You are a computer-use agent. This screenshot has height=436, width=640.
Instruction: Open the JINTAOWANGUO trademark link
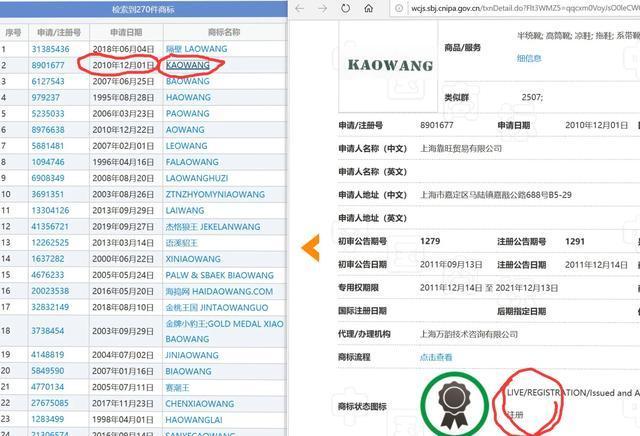217,307
